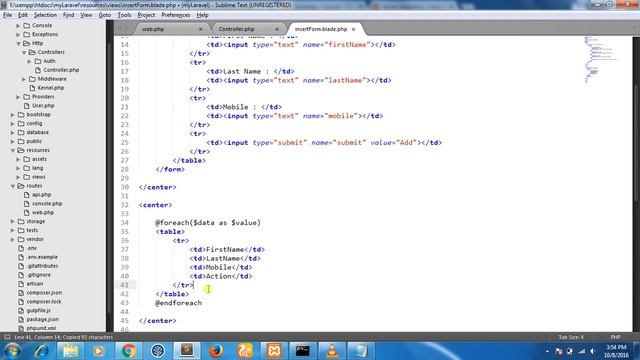Open api.php in the sidebar
The image size is (640, 360).
pos(41,195)
